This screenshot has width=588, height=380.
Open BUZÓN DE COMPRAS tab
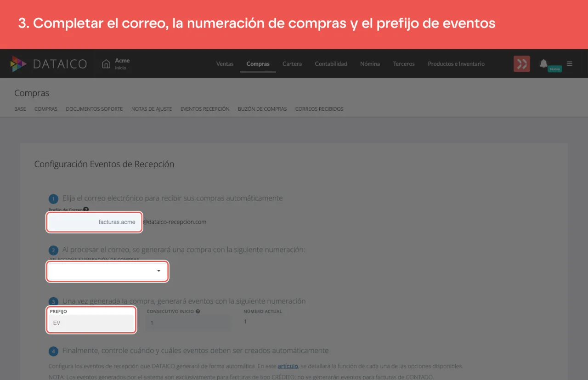click(262, 109)
